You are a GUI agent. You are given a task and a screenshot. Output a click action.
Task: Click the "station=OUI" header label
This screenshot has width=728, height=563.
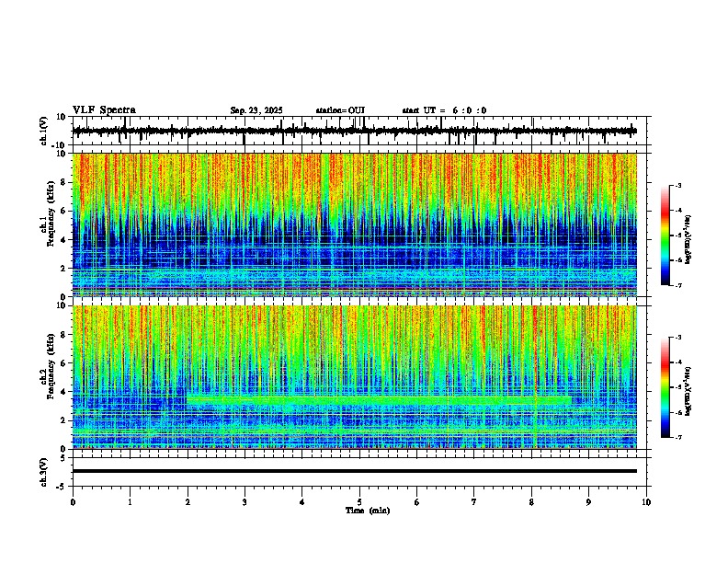click(x=340, y=110)
